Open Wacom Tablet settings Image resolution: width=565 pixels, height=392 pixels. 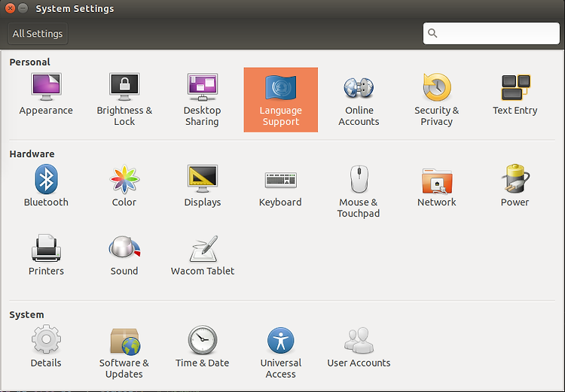203,255
